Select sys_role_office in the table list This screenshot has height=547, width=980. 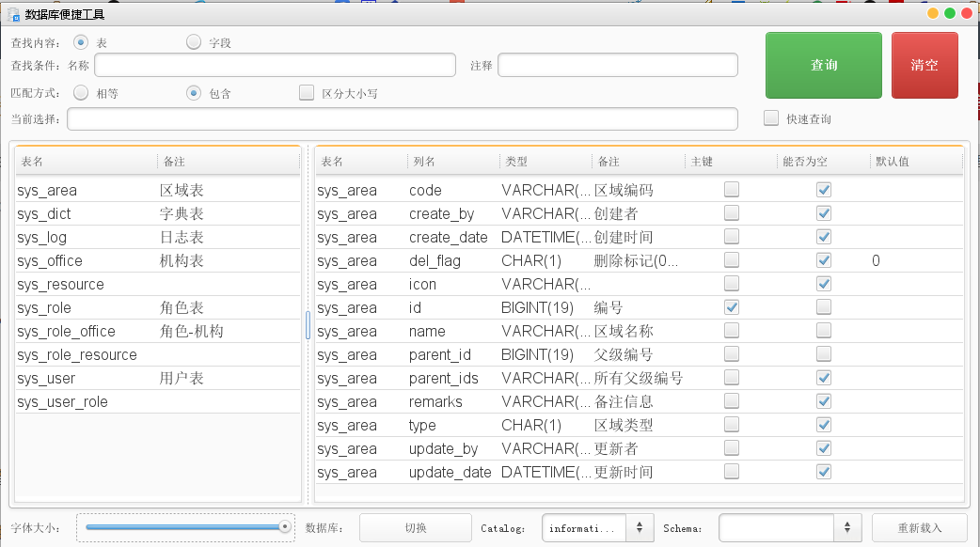[x=158, y=332]
